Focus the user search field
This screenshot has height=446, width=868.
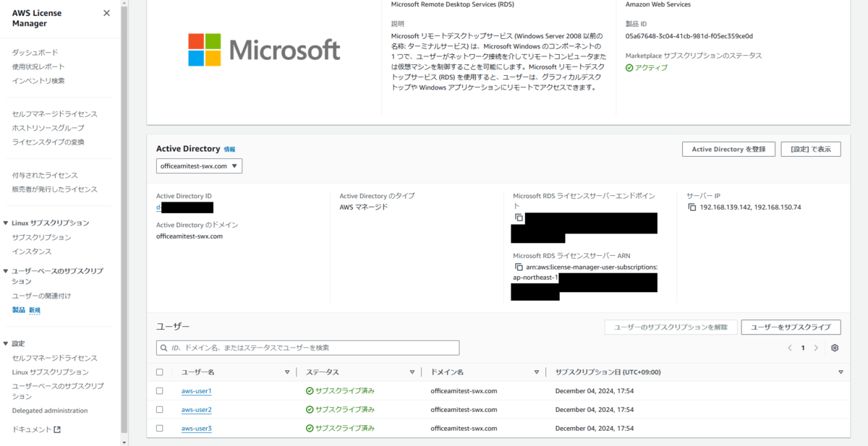(x=307, y=348)
